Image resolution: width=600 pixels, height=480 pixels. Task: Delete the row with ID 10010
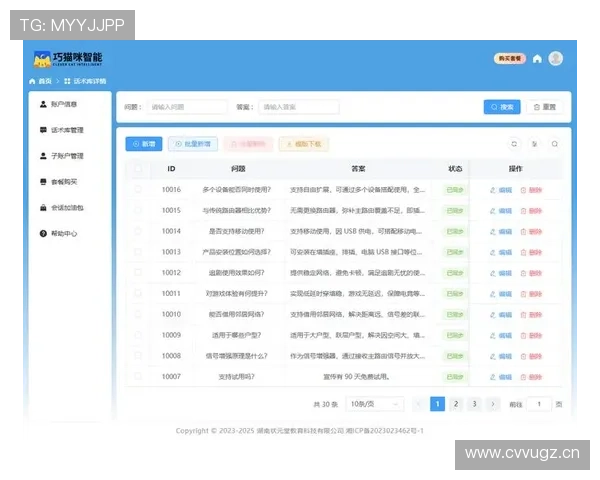tap(531, 315)
